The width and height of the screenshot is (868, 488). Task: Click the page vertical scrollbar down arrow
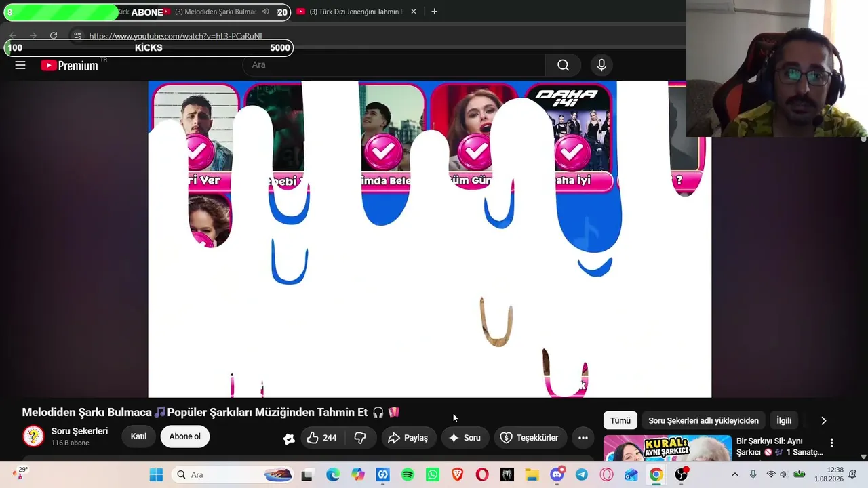click(x=863, y=457)
